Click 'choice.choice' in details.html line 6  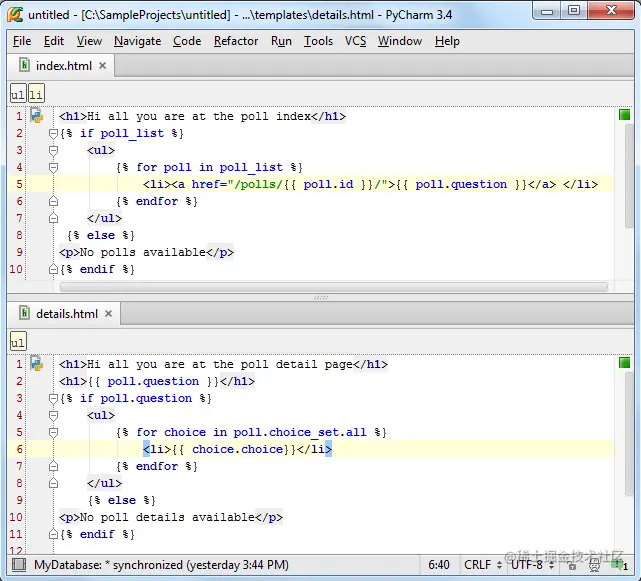pyautogui.click(x=238, y=449)
